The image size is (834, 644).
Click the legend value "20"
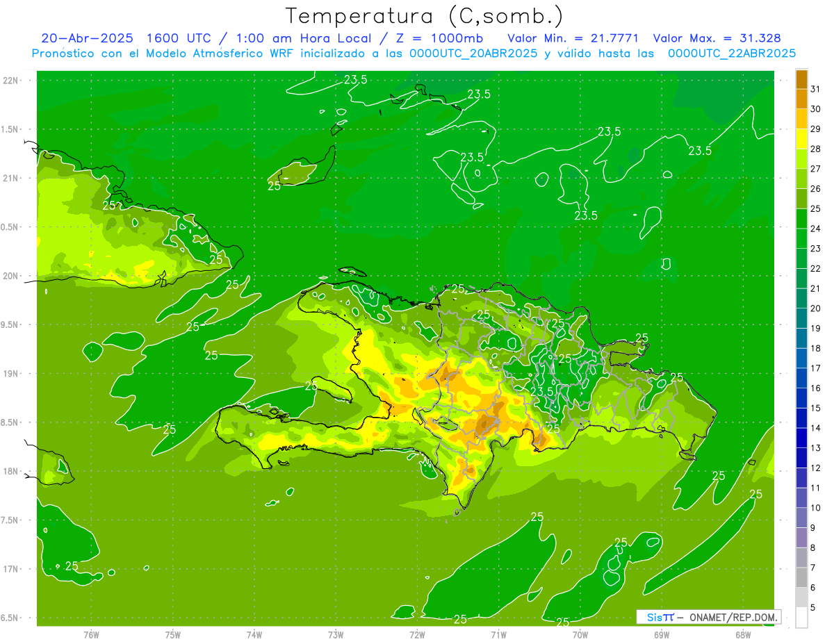point(816,308)
